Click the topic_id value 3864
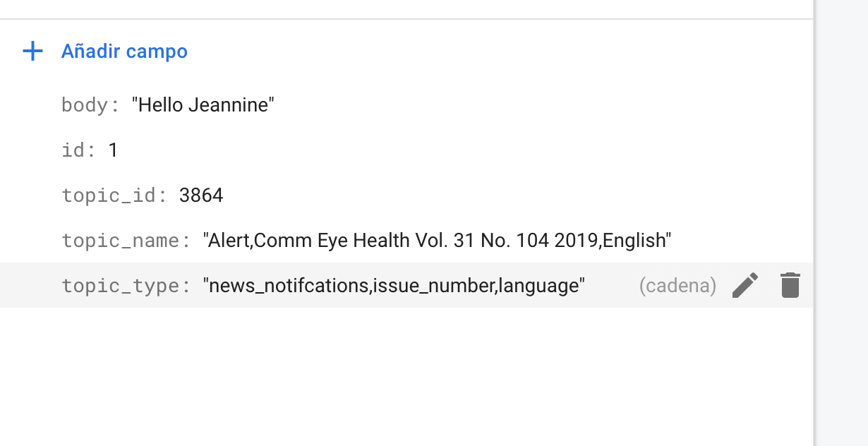This screenshot has height=446, width=868. (201, 195)
